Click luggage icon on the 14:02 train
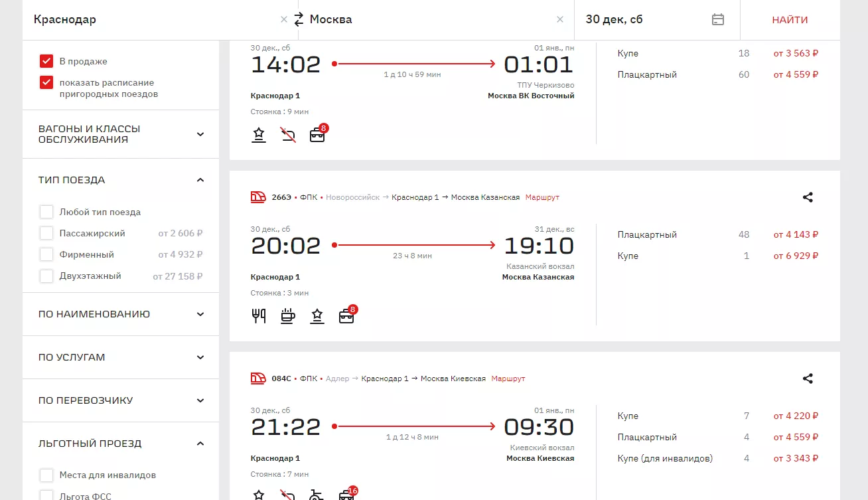 click(x=317, y=135)
